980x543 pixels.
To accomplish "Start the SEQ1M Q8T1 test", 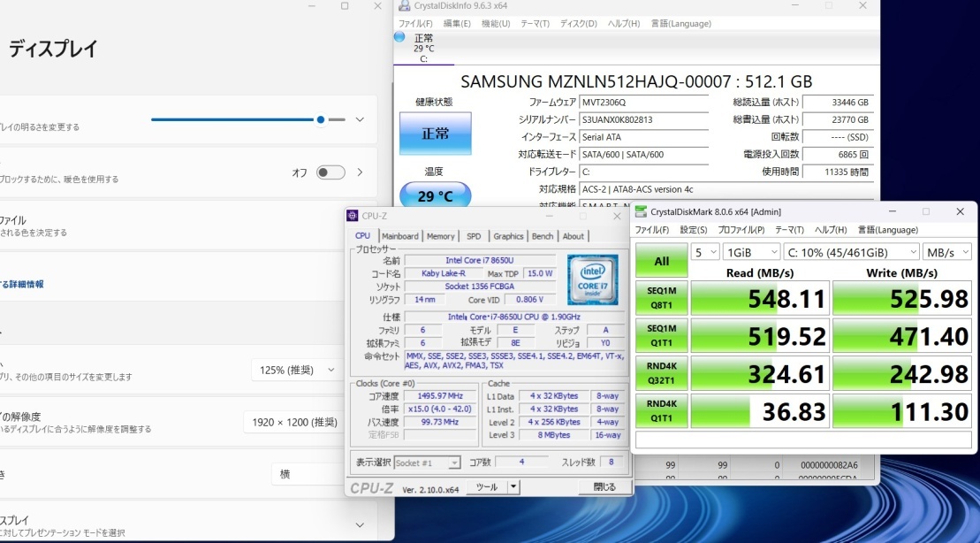I will (x=662, y=298).
